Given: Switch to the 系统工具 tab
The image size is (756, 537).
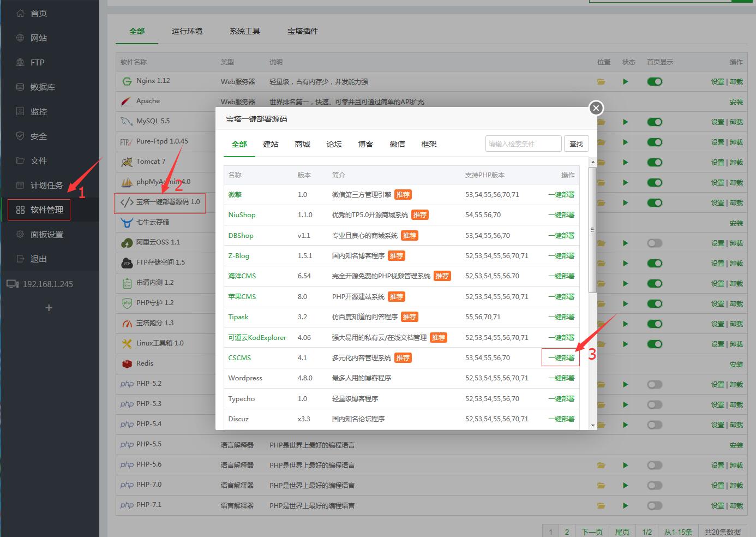Looking at the screenshot, I should click(245, 31).
